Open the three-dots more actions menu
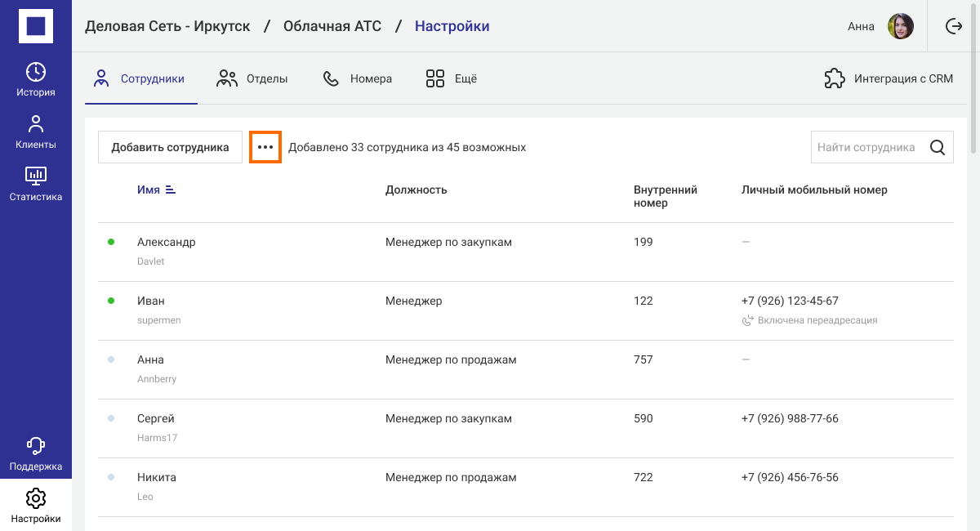Image resolution: width=980 pixels, height=531 pixels. pyautogui.click(x=265, y=148)
